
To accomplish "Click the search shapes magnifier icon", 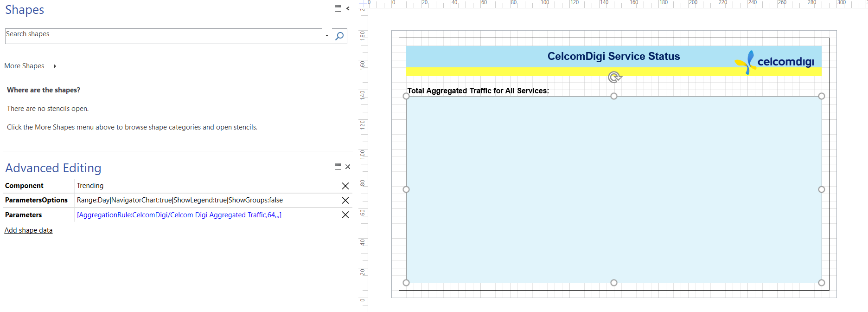I will click(339, 36).
